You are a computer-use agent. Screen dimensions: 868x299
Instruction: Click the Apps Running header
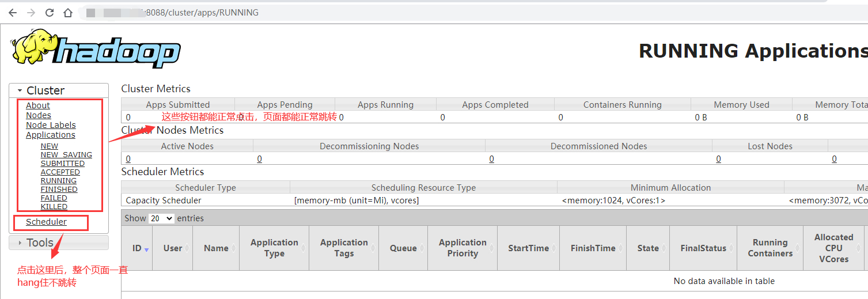(x=385, y=105)
